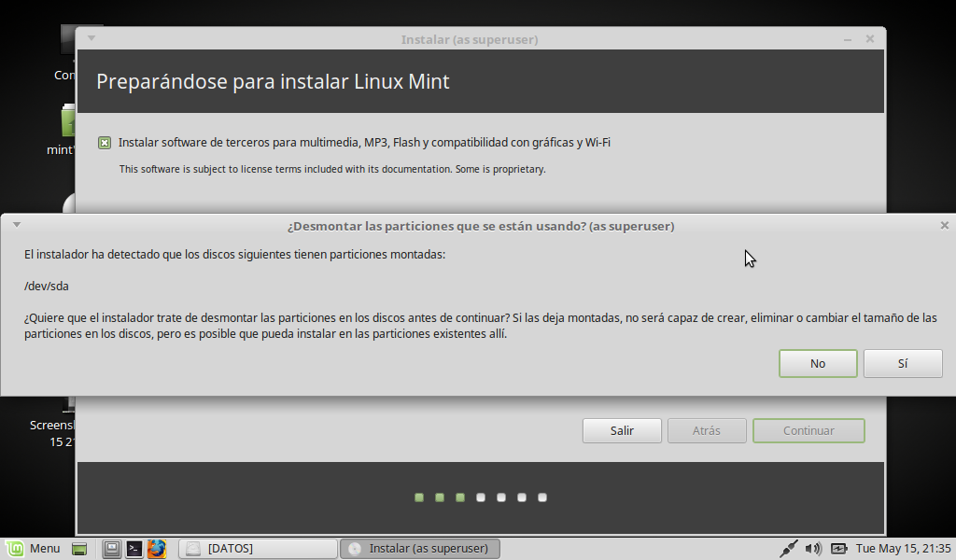The width and height of the screenshot is (956, 560).
Task: Launch Firefox from the panel
Action: pyautogui.click(x=156, y=549)
